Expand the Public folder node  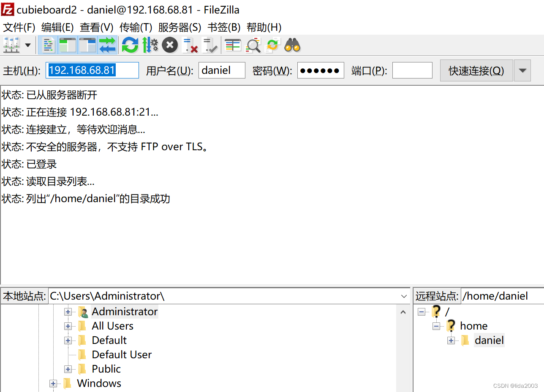click(68, 369)
